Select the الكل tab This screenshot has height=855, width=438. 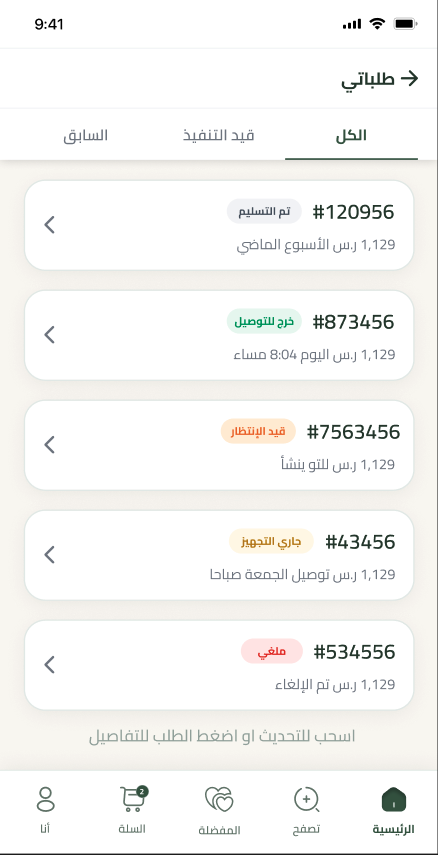click(x=351, y=135)
